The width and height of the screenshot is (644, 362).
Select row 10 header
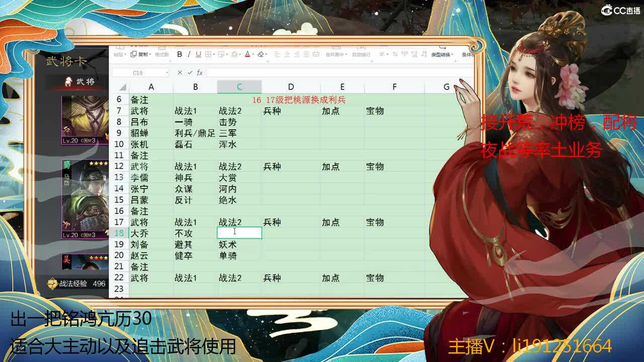119,144
